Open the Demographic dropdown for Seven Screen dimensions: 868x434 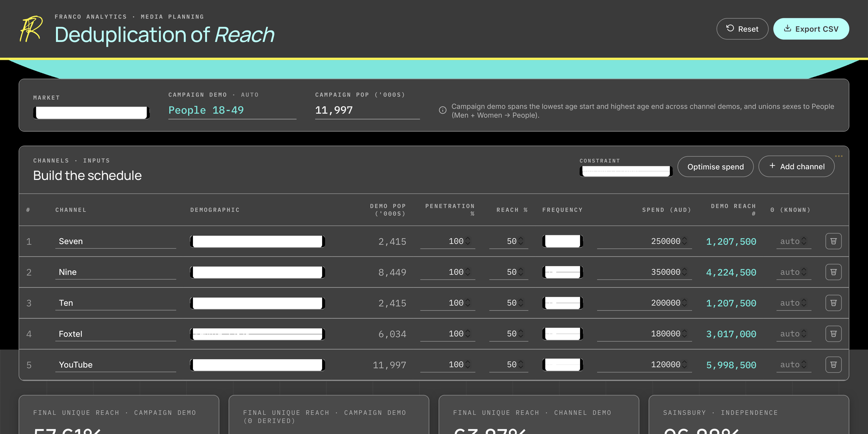(x=258, y=242)
